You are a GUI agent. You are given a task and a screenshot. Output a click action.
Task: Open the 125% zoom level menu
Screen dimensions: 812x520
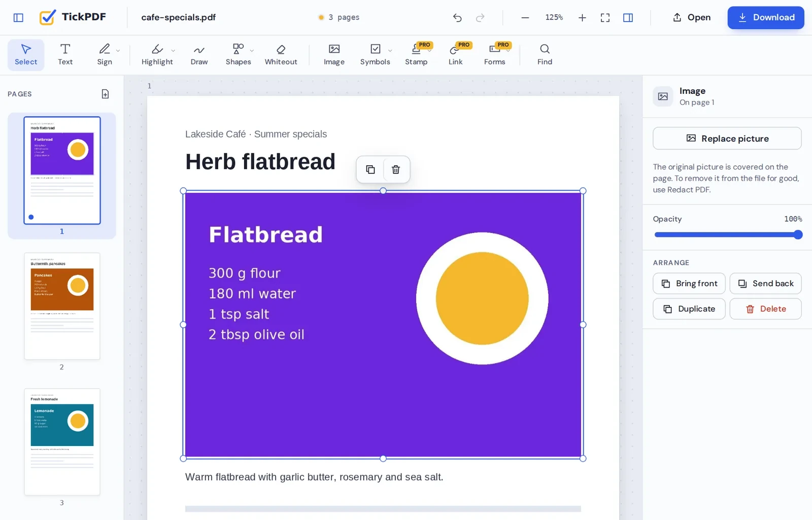pyautogui.click(x=554, y=17)
